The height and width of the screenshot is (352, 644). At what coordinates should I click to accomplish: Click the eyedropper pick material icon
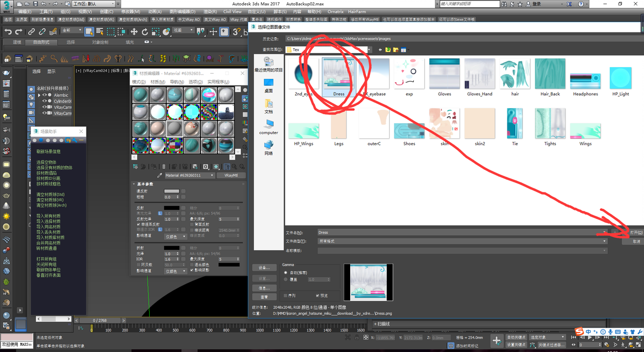coord(159,175)
